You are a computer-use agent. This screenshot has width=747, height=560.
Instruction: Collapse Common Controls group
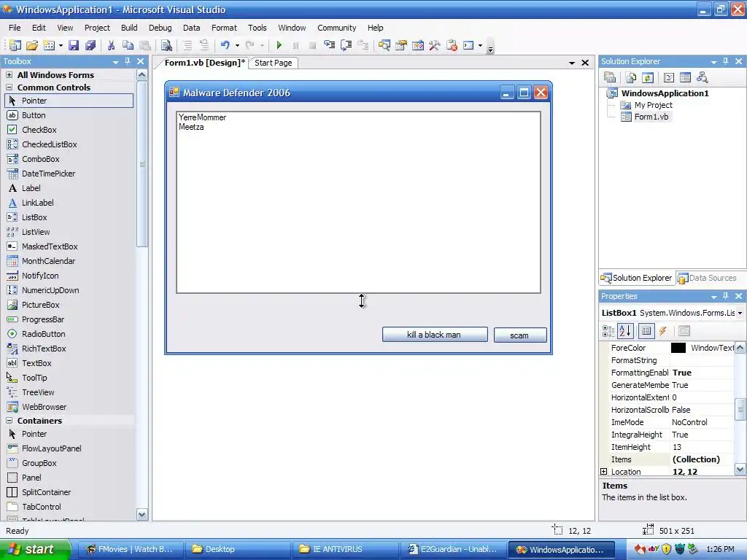coord(9,87)
